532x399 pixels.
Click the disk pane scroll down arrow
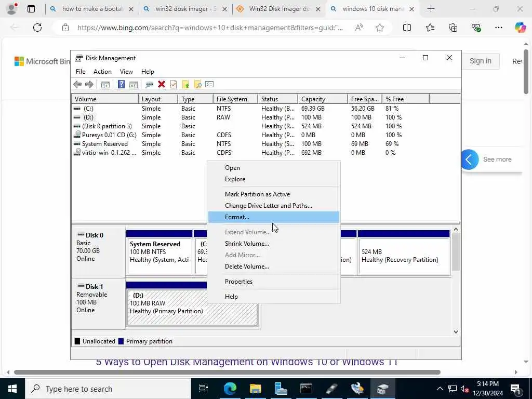click(456, 332)
